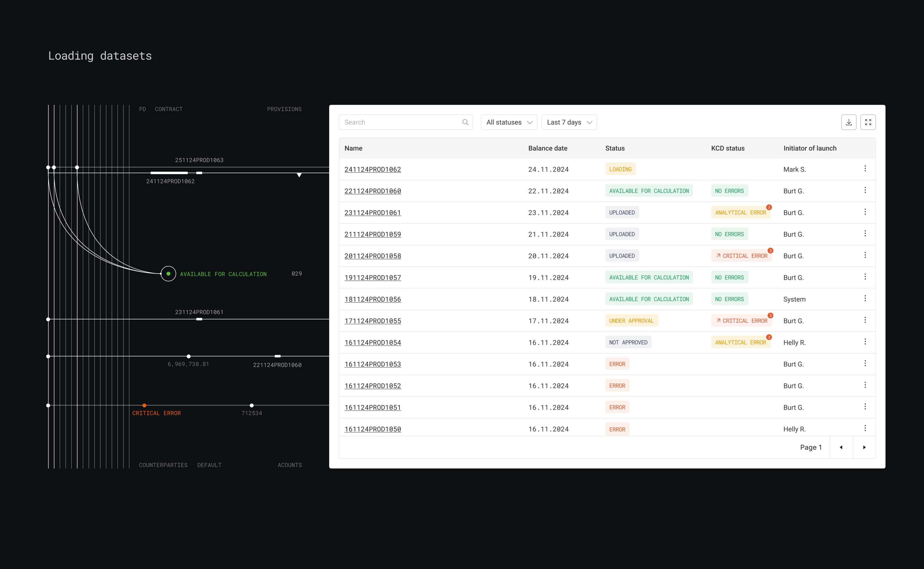Screen dimensions: 924x569
Task: Click the KCD status column header
Action: point(727,148)
